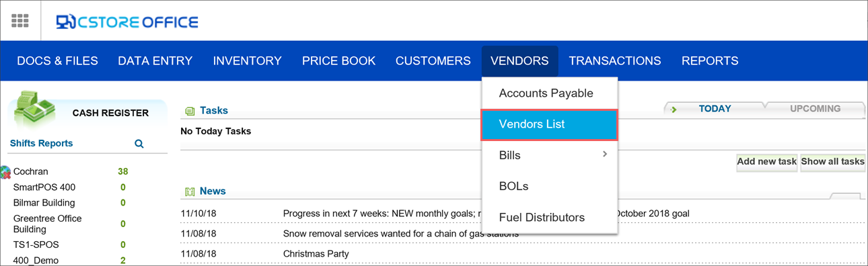The height and width of the screenshot is (266, 868).
Task: Expand the Bills submenu arrow
Action: tap(605, 154)
